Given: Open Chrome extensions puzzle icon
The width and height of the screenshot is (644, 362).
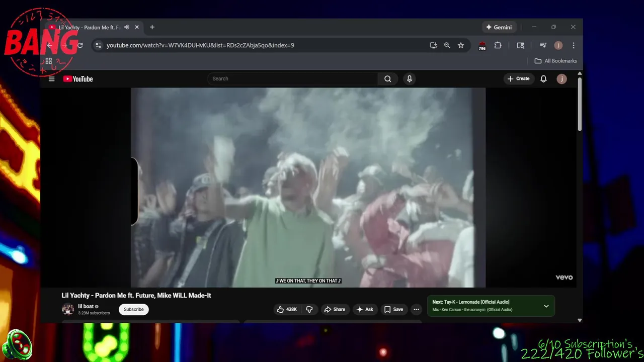Looking at the screenshot, I should 498,45.
